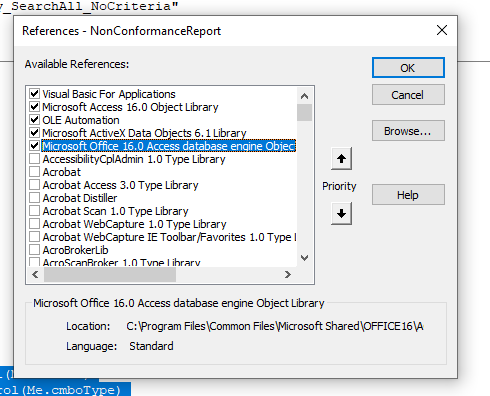Screen dimensions: 490x396
Task: Uncheck Microsoft Office 16.0 Access database engine
Action: pos(35,146)
